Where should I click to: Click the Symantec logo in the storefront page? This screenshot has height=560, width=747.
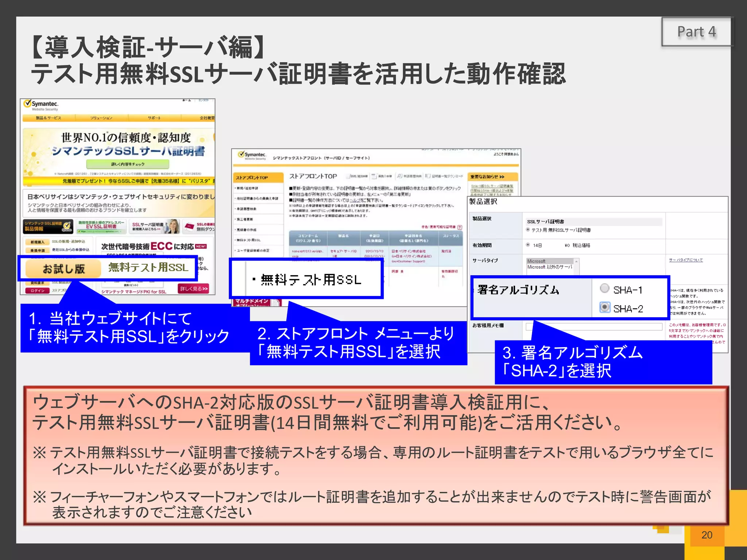pos(252,156)
